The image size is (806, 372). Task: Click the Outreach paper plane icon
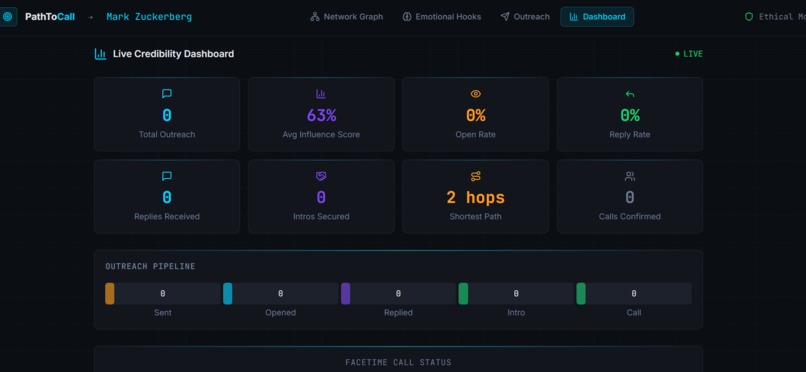505,17
